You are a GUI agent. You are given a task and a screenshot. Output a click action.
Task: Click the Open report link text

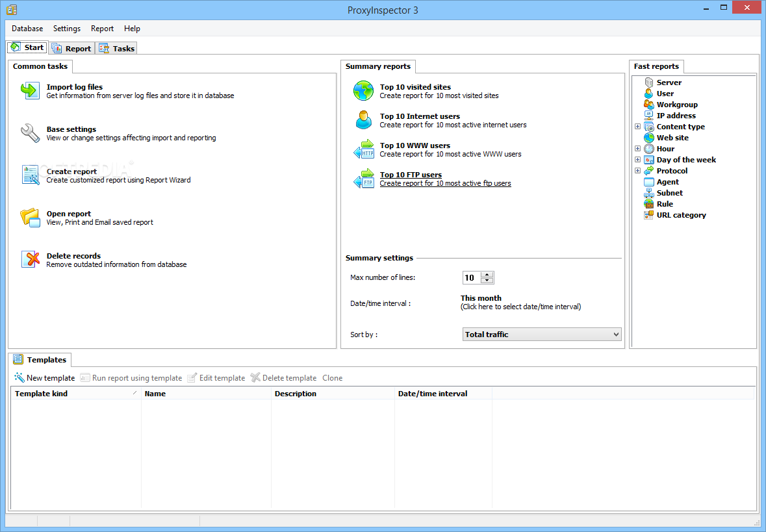69,214
